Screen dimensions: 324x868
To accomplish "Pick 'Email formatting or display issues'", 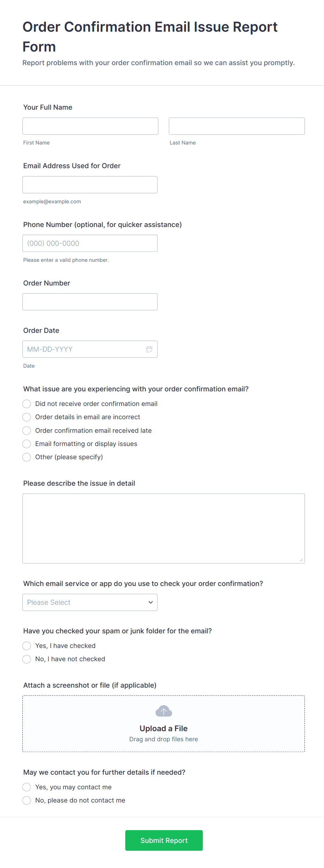I will pyautogui.click(x=27, y=444).
